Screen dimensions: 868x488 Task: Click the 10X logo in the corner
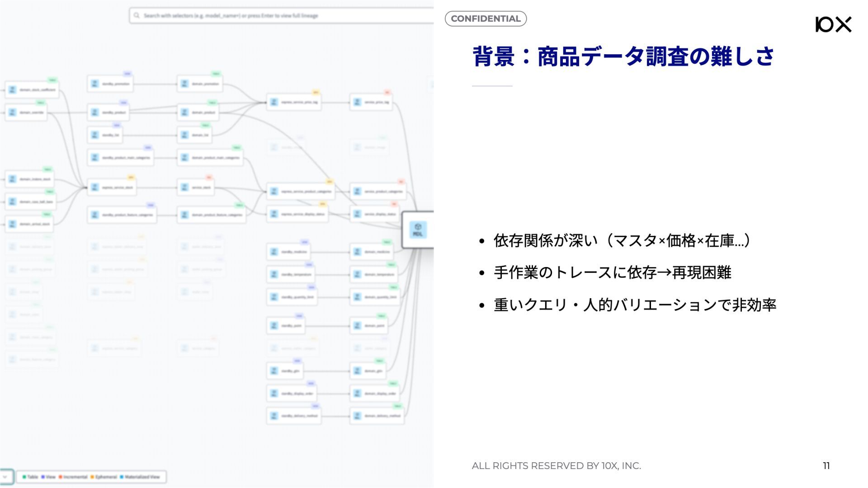[x=833, y=24]
